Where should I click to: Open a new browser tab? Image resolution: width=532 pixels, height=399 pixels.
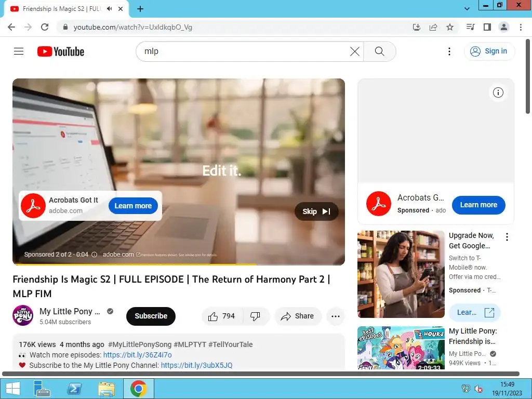[140, 9]
